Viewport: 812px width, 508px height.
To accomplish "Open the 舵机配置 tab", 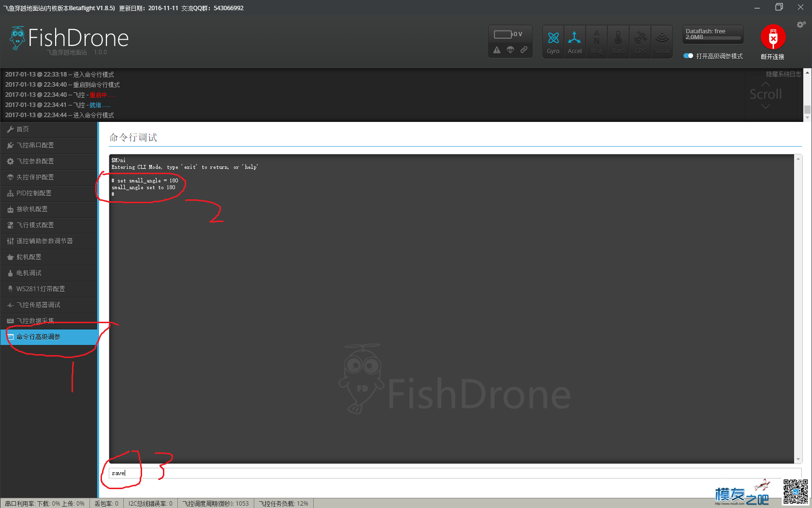I will coord(48,257).
